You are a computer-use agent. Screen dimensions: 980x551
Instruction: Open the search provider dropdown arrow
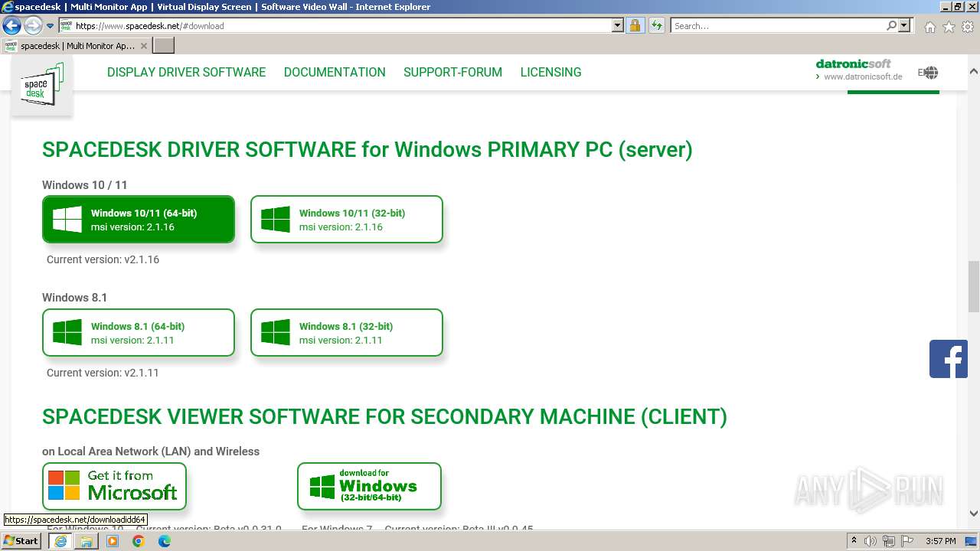tap(904, 25)
